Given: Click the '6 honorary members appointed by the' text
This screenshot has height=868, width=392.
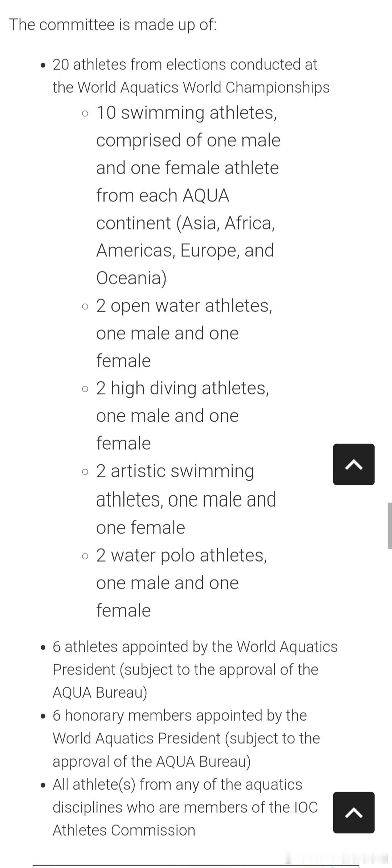Looking at the screenshot, I should pos(180,715).
